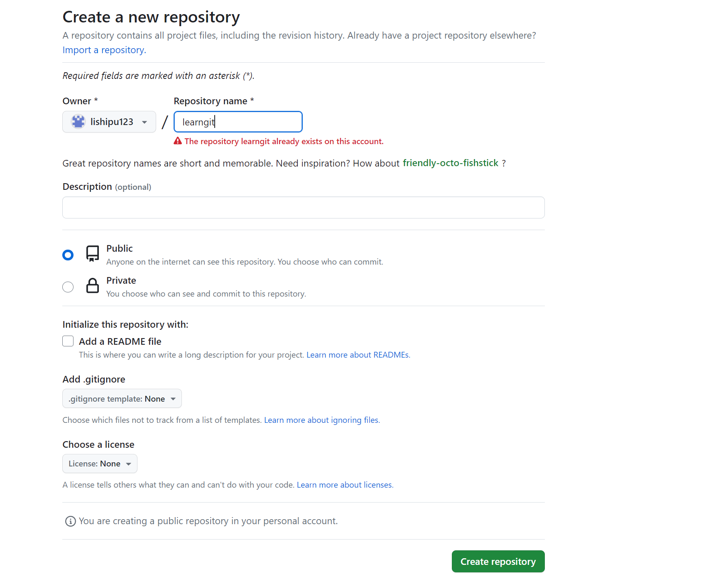Select the Public radio button
Image resolution: width=728 pixels, height=579 pixels.
click(x=68, y=255)
